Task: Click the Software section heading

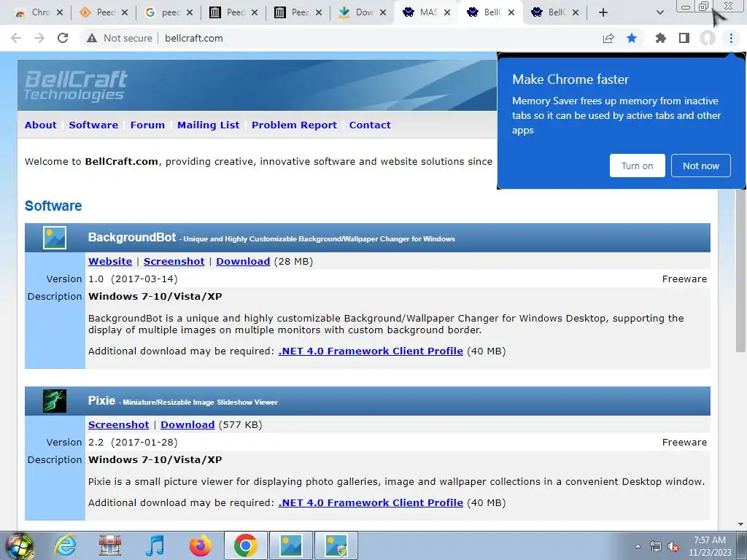Action: [x=53, y=206]
